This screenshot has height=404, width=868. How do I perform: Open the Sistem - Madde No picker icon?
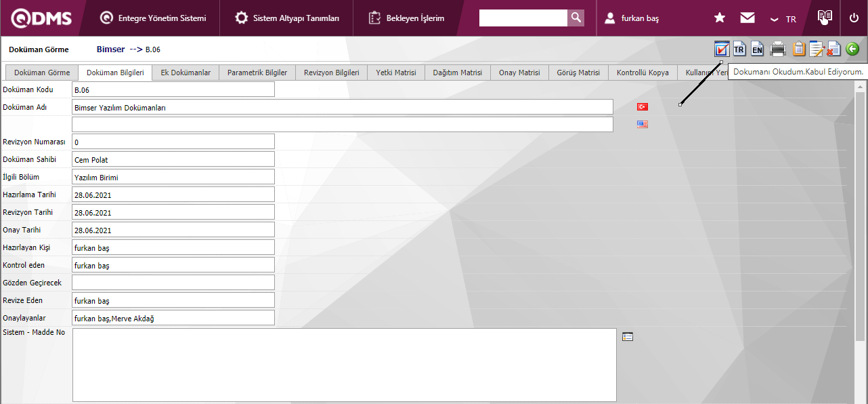(x=628, y=336)
